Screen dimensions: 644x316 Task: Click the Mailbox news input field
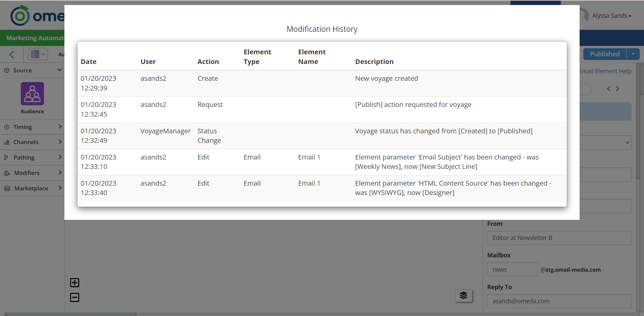512,270
